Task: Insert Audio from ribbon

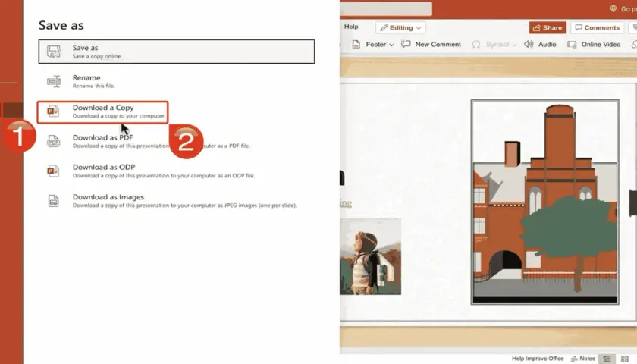Action: (540, 44)
